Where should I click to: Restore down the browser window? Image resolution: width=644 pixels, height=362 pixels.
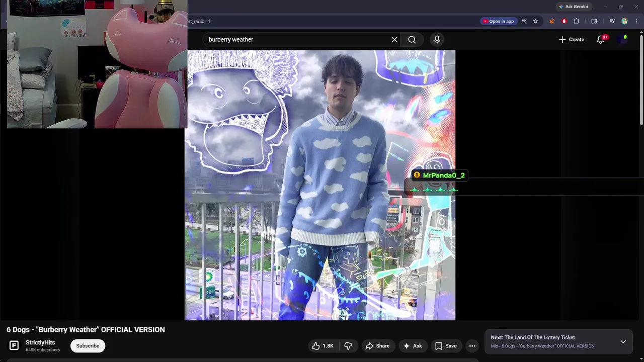pyautogui.click(x=620, y=7)
